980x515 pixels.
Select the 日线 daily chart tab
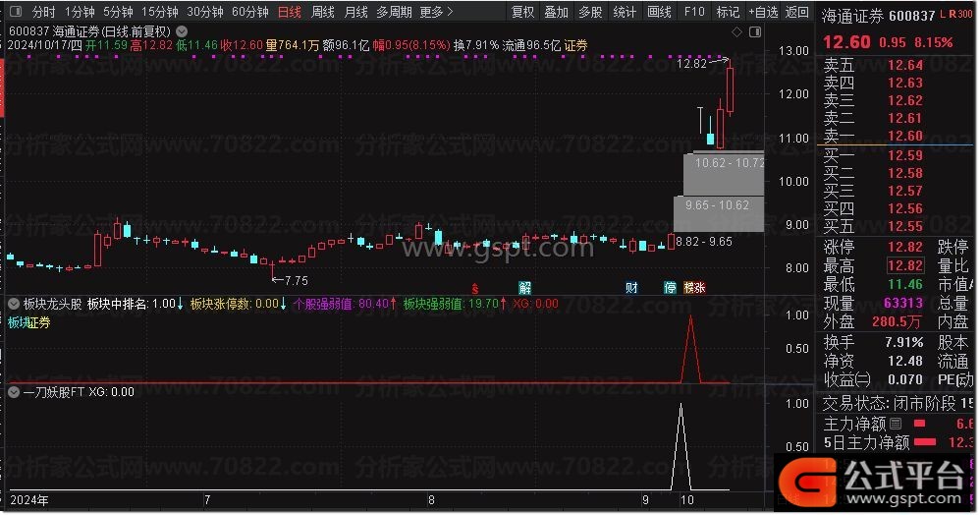[290, 12]
